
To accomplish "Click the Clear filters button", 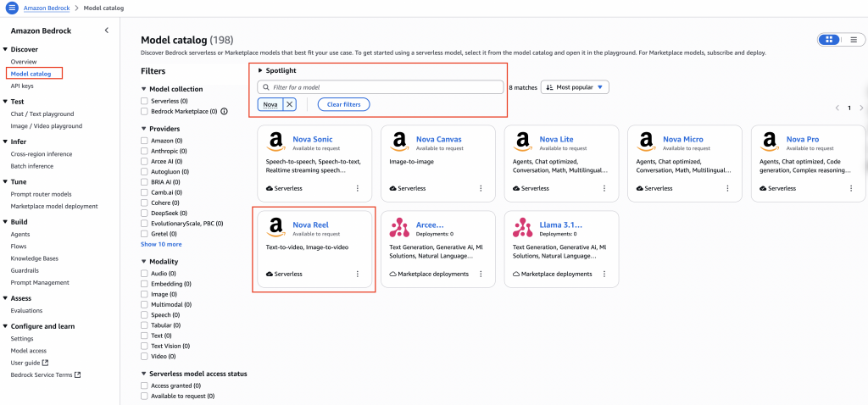I will 344,104.
